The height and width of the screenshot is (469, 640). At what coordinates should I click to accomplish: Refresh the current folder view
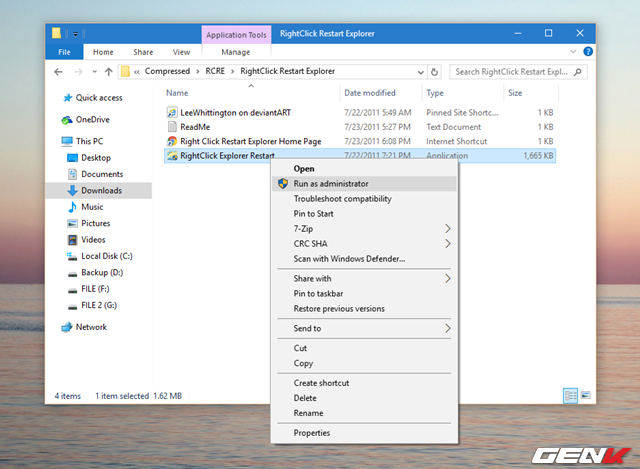coord(435,72)
